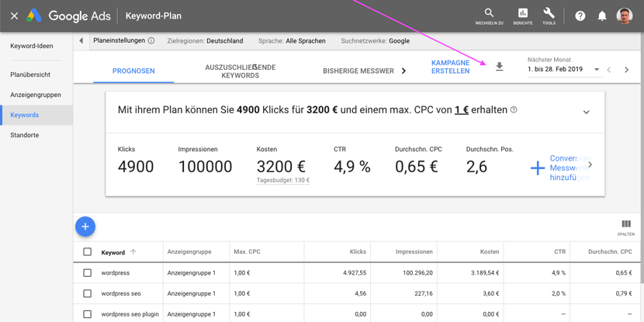Open the help question mark icon
The image size is (644, 322).
click(580, 16)
